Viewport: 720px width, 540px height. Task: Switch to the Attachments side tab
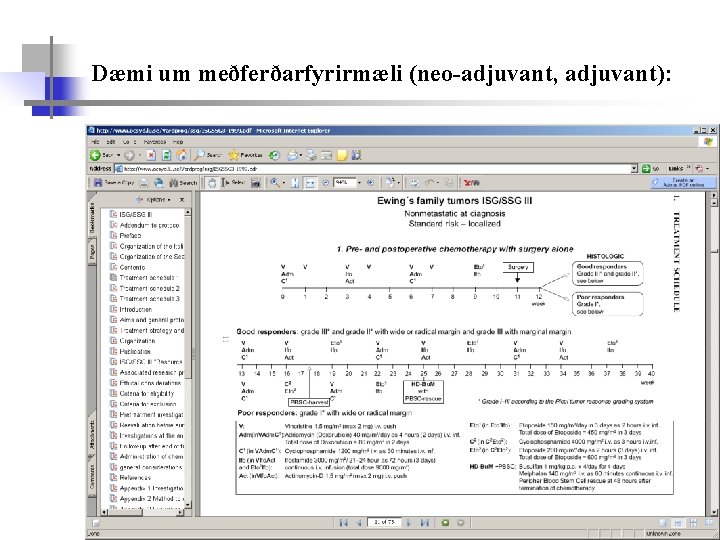(91, 434)
